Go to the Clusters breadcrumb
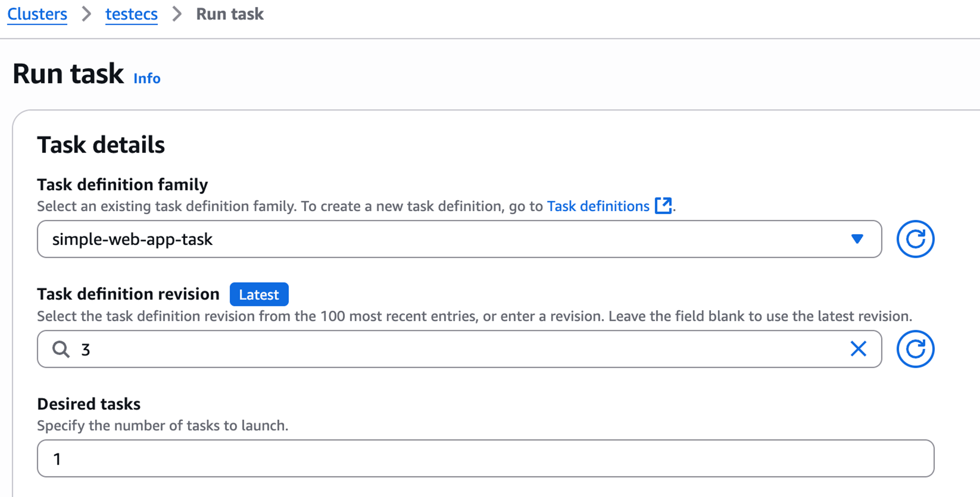 (x=37, y=14)
